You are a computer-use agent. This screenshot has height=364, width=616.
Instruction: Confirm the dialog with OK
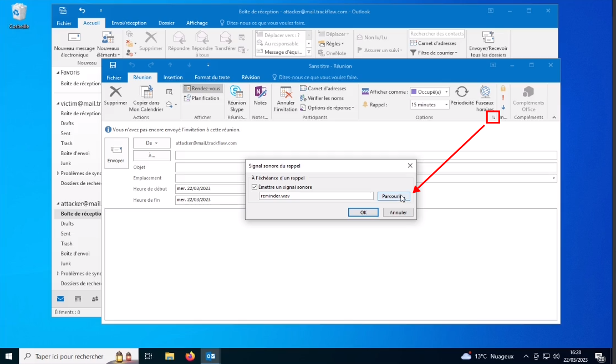pos(363,212)
